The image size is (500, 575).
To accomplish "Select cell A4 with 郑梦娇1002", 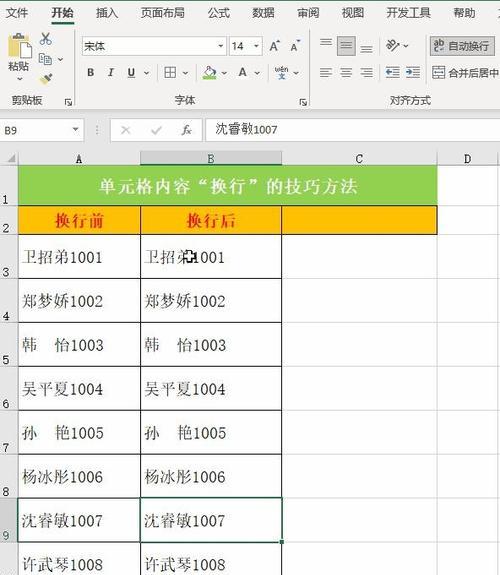I will coord(79,301).
